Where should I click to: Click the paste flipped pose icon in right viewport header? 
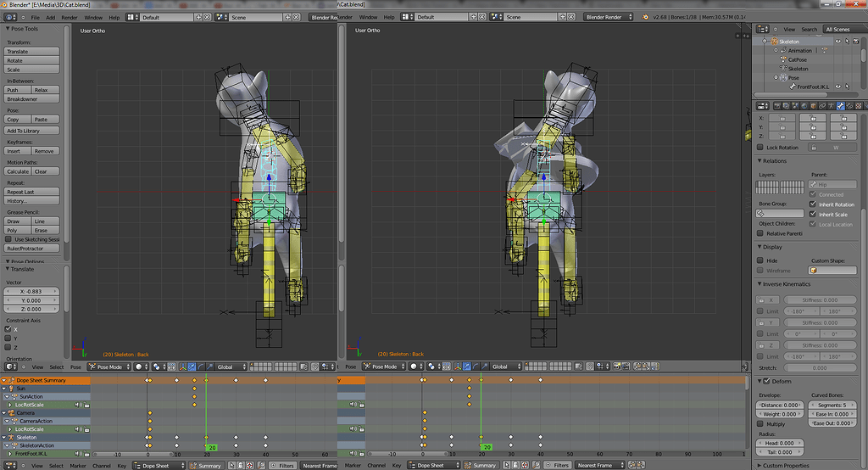pyautogui.click(x=655, y=366)
